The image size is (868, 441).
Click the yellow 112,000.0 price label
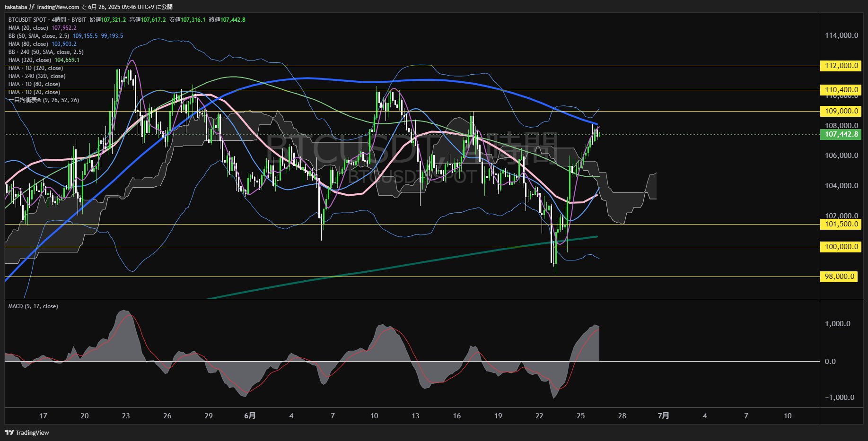841,66
